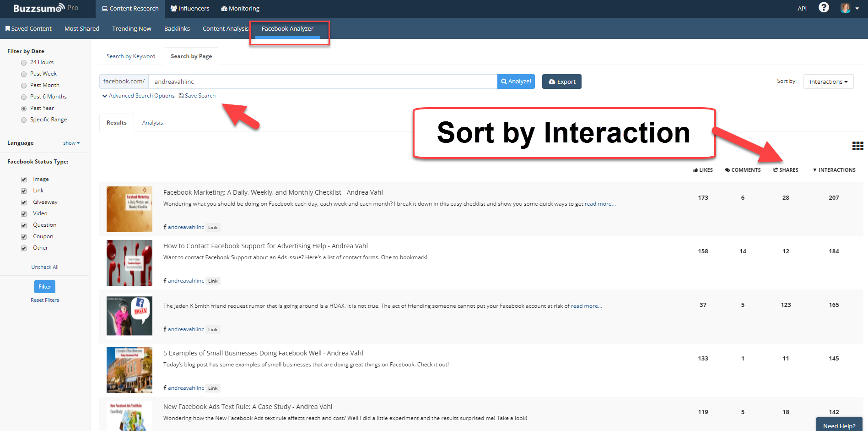Select the Past Week date filter
This screenshot has height=431, width=868.
tap(24, 74)
